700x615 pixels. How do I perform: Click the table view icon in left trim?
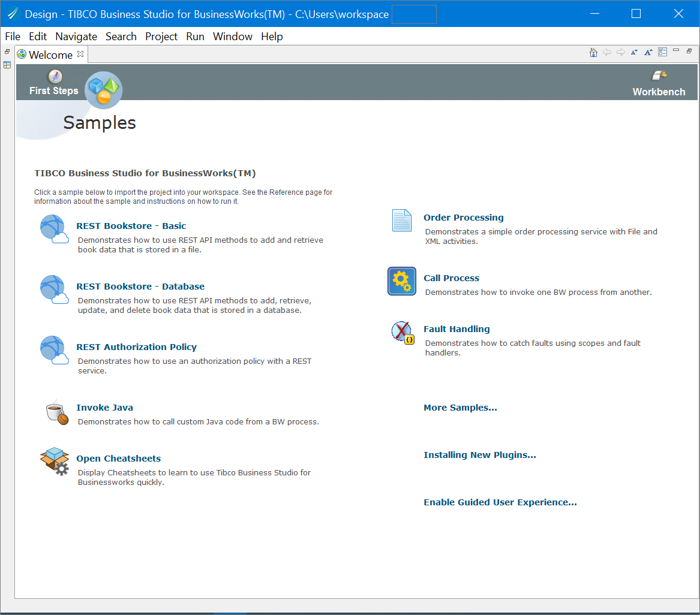(x=7, y=65)
